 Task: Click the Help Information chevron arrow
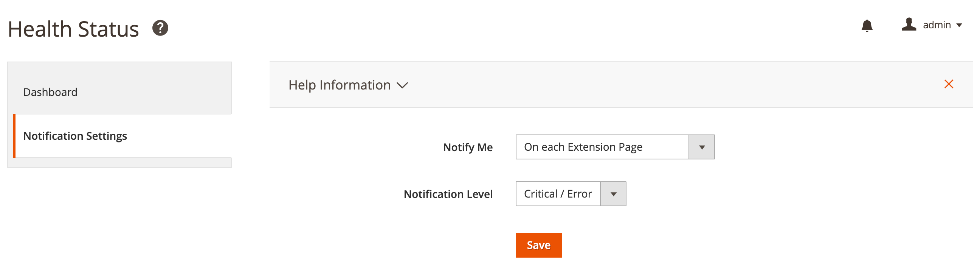click(x=402, y=85)
